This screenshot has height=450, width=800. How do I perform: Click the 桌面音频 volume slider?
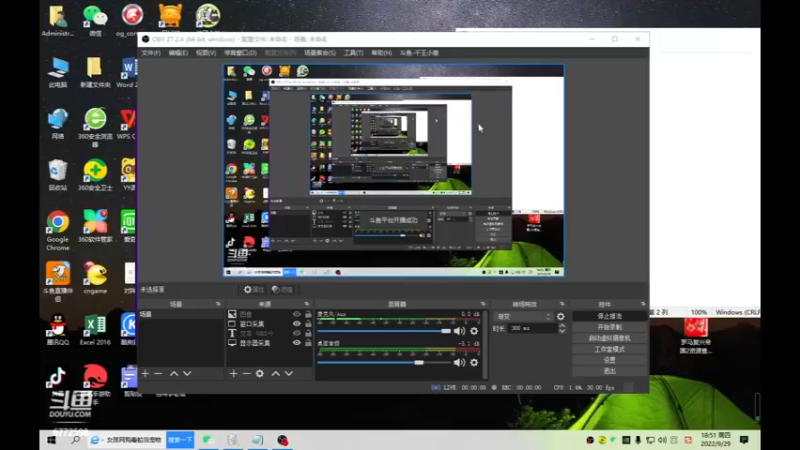[384, 362]
